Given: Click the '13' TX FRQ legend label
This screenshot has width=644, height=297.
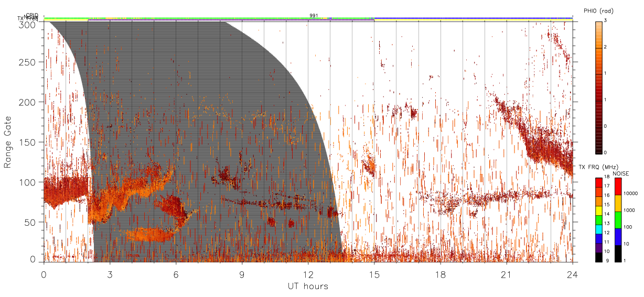Looking at the screenshot, I should point(607,224).
